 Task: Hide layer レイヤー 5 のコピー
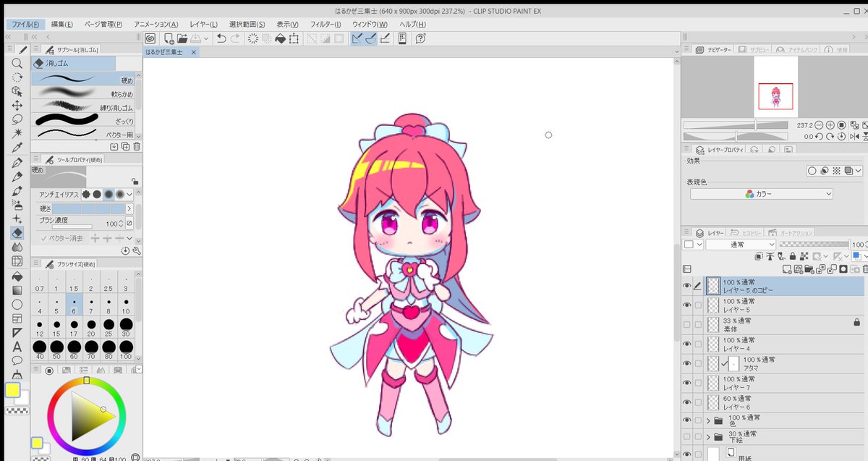[687, 286]
